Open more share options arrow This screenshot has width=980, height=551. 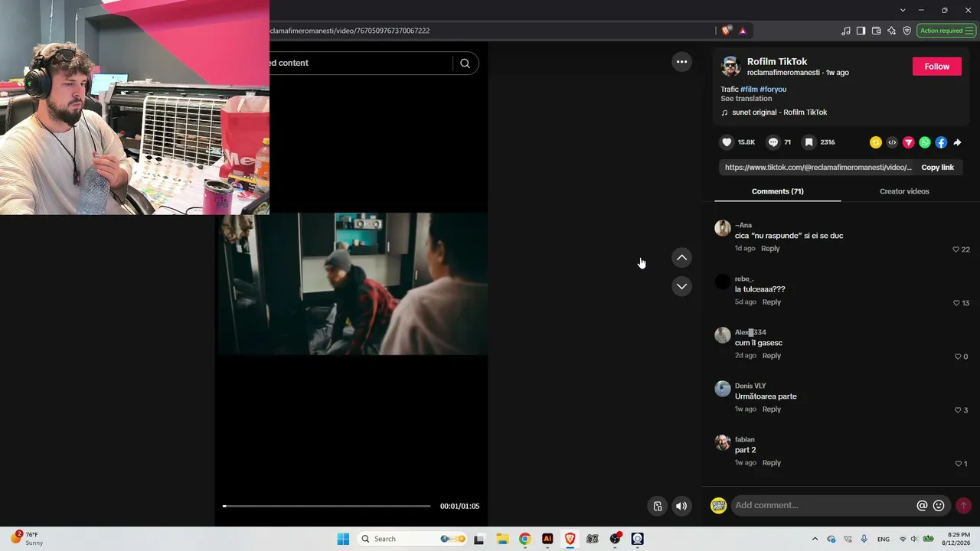tap(957, 142)
